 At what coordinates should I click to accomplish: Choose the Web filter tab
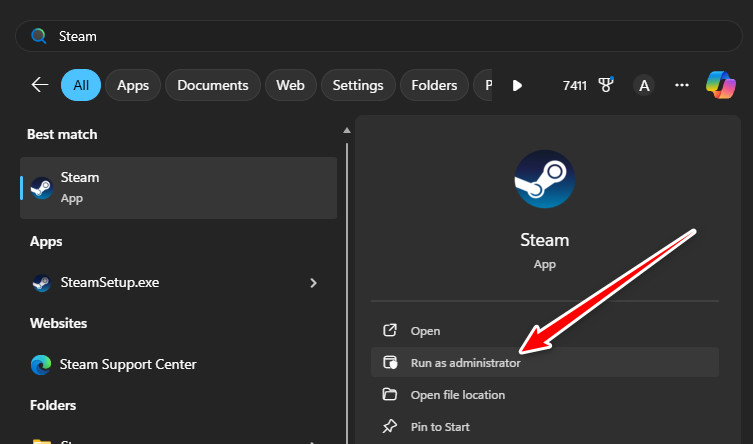(x=290, y=85)
